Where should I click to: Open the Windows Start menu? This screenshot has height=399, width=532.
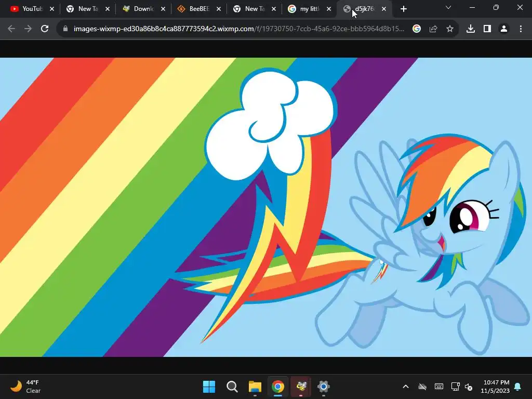[x=209, y=387]
